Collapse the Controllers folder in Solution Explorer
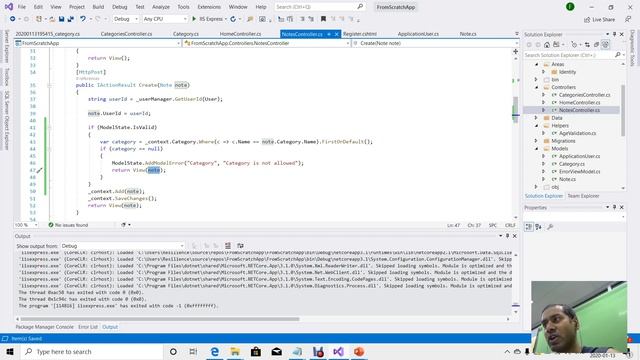Screen dimensions: 640x360 tap(537, 87)
